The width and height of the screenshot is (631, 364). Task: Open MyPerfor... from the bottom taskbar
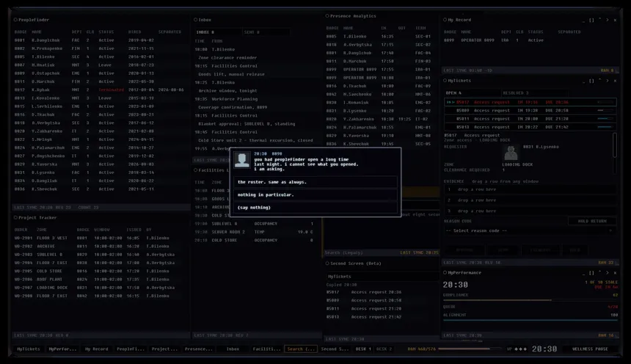point(62,349)
